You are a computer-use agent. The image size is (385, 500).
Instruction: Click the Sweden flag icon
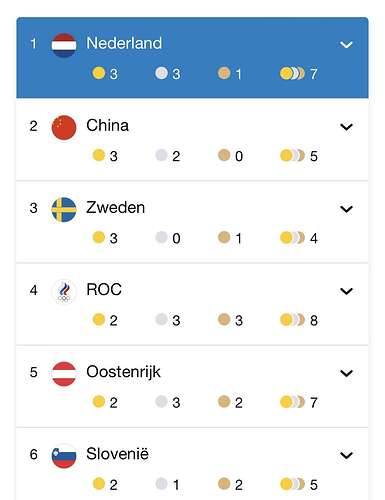coord(64,209)
